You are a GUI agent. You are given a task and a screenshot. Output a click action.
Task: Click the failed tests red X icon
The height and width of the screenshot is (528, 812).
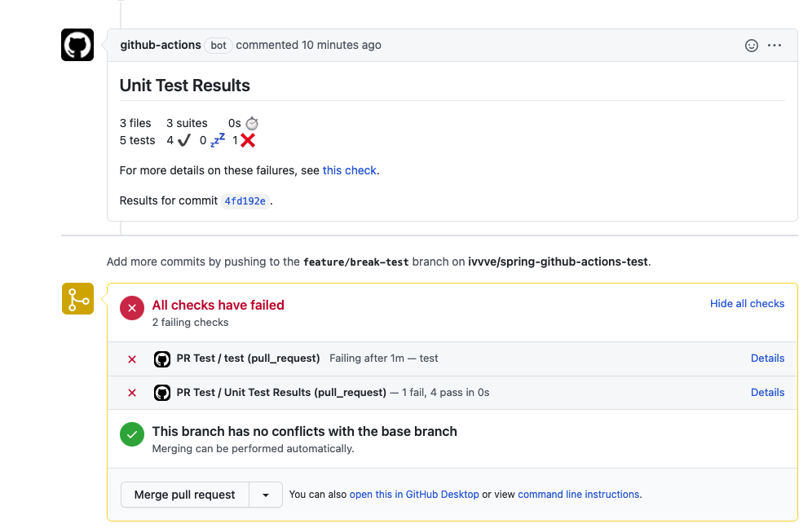248,140
